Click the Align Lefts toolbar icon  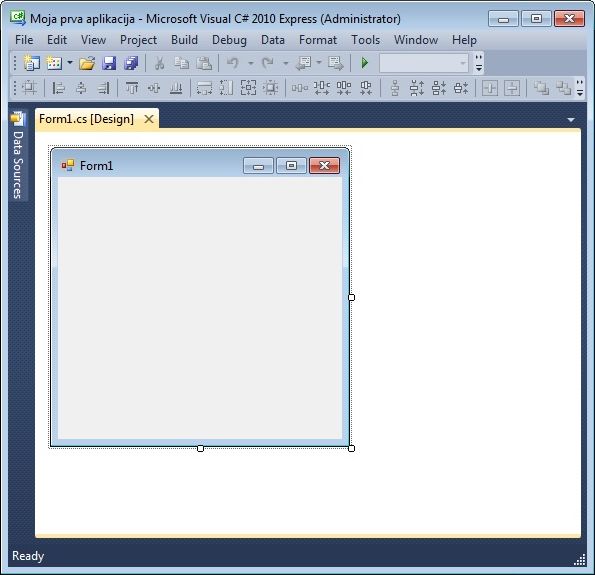[58, 88]
